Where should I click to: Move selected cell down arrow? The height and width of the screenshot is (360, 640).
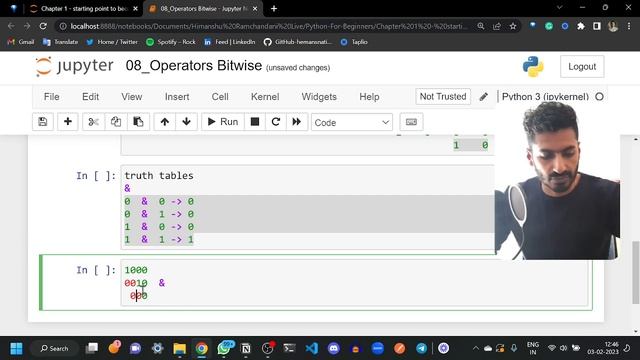[187, 122]
